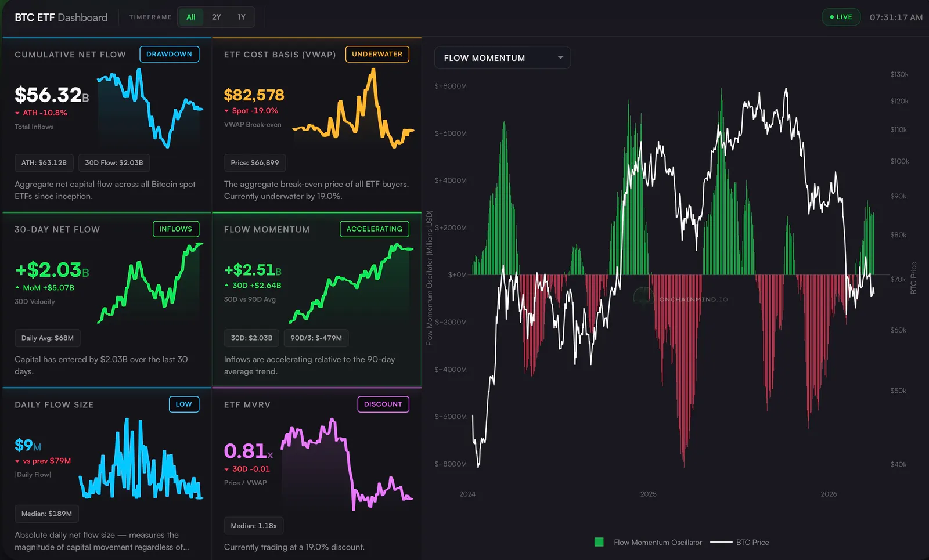
Task: Click the DRAWDOWN badge on Cumulative Net Flow
Action: [x=170, y=54]
